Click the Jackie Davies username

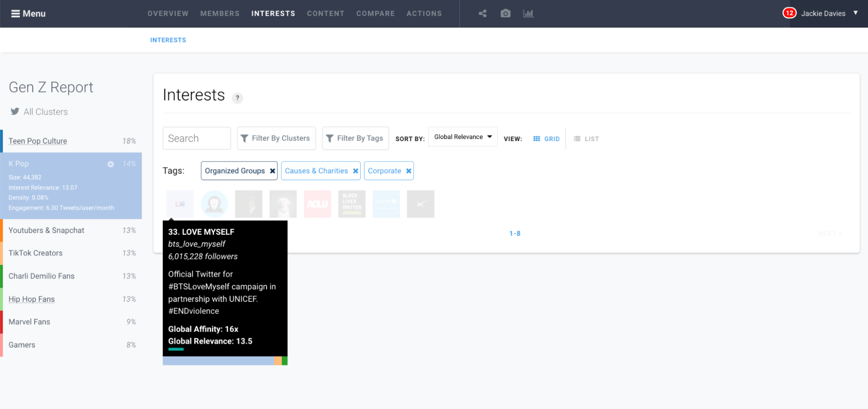(x=823, y=13)
